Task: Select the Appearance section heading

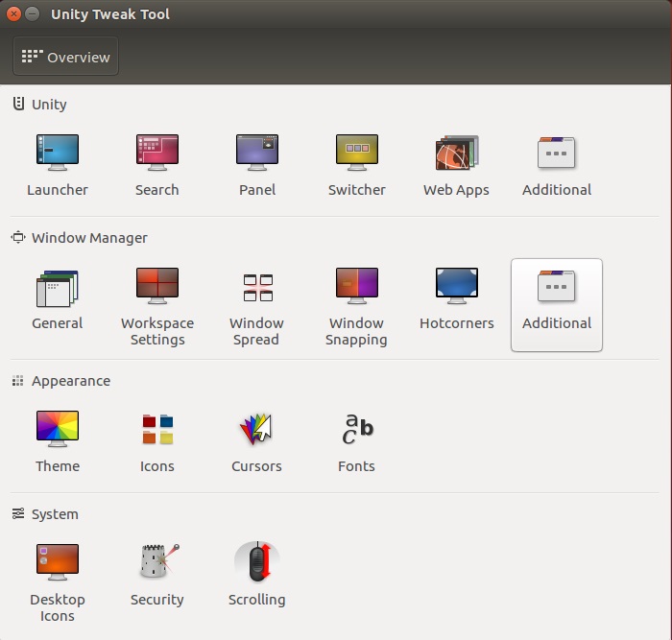Action: (x=60, y=380)
